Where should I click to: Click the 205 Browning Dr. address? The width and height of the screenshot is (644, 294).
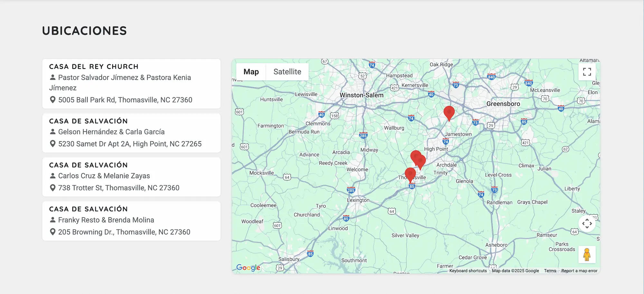click(124, 232)
